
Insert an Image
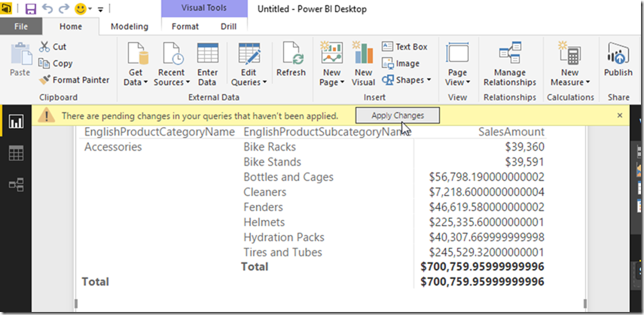[401, 63]
